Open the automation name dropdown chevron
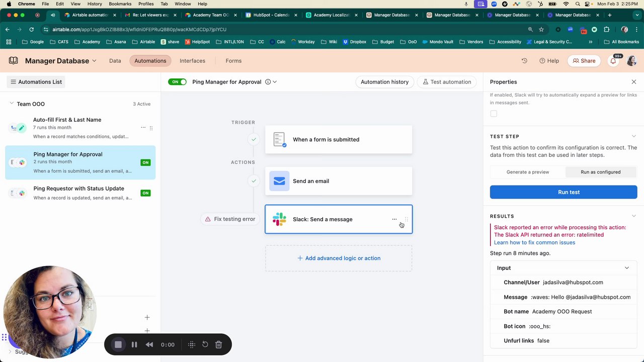Image resolution: width=644 pixels, height=362 pixels. 275,82
